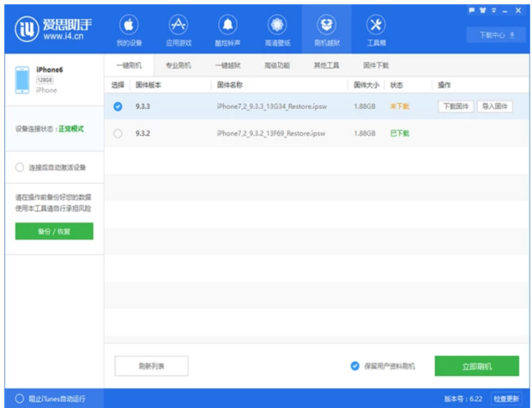Open 应用游戏 App Store icon

click(x=178, y=25)
